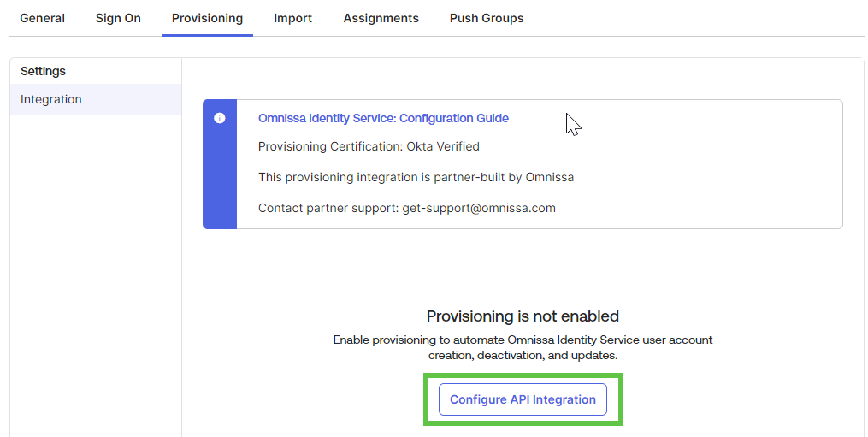Viewport: 868px width, 437px height.
Task: Click the info icon in the blue banner
Action: point(220,118)
